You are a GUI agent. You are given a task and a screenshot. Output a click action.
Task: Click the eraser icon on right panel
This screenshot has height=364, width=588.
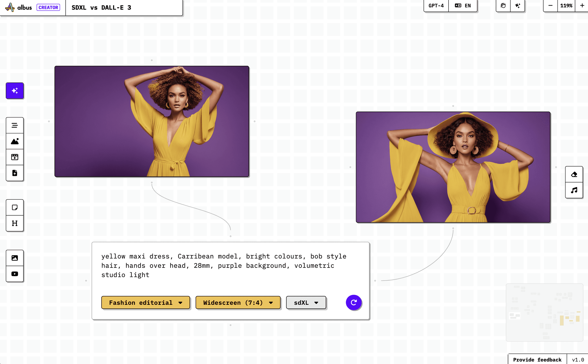(574, 174)
